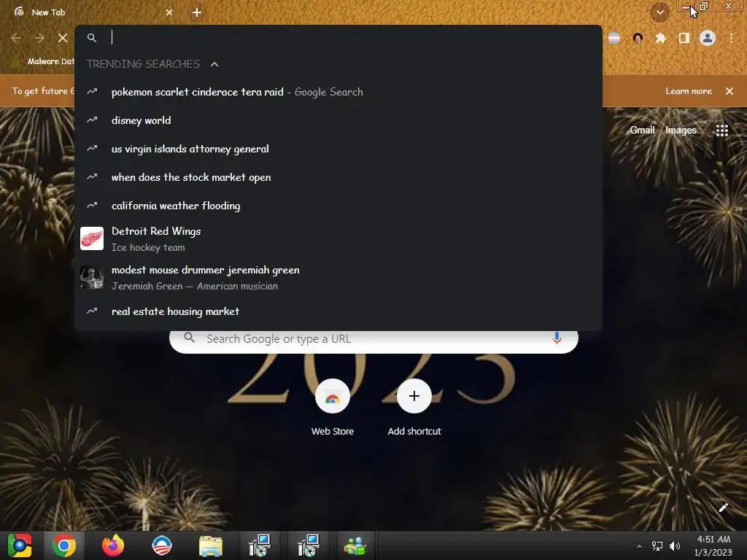
Task: Click the Search Google or type a URL box
Action: (374, 339)
